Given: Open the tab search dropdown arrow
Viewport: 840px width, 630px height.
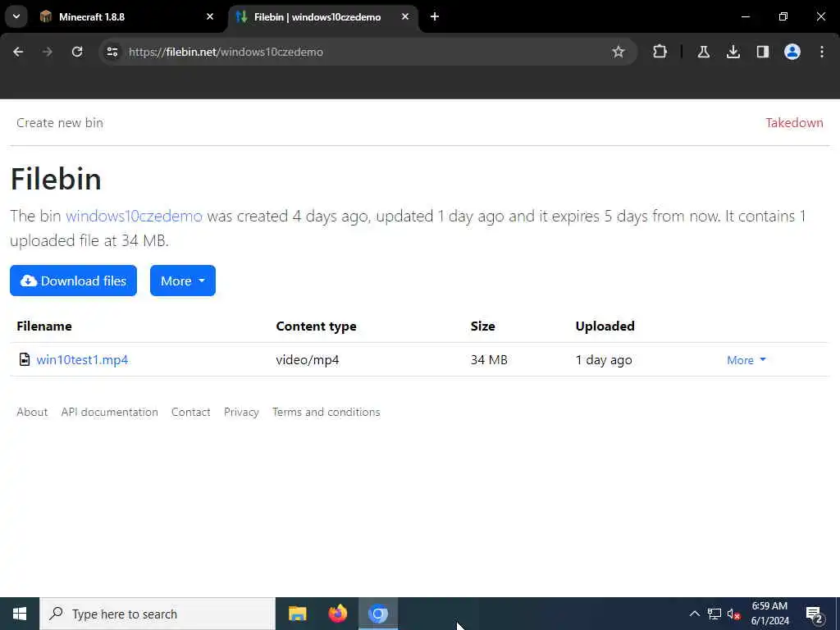Looking at the screenshot, I should tap(16, 16).
